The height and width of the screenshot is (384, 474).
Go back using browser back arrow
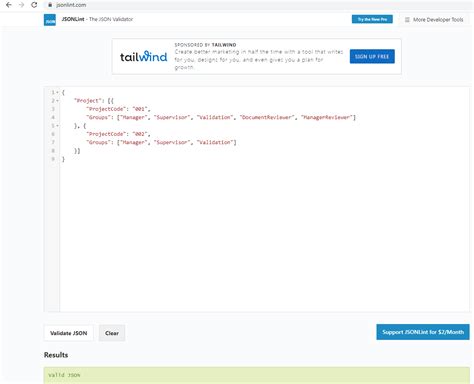pyautogui.click(x=9, y=5)
